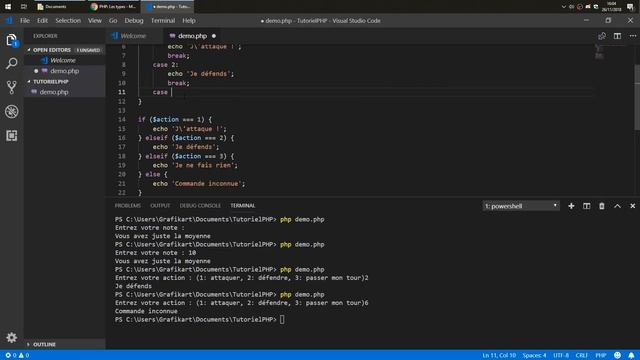
Task: Click Spaces: 4 indentation setting
Action: pos(534,355)
